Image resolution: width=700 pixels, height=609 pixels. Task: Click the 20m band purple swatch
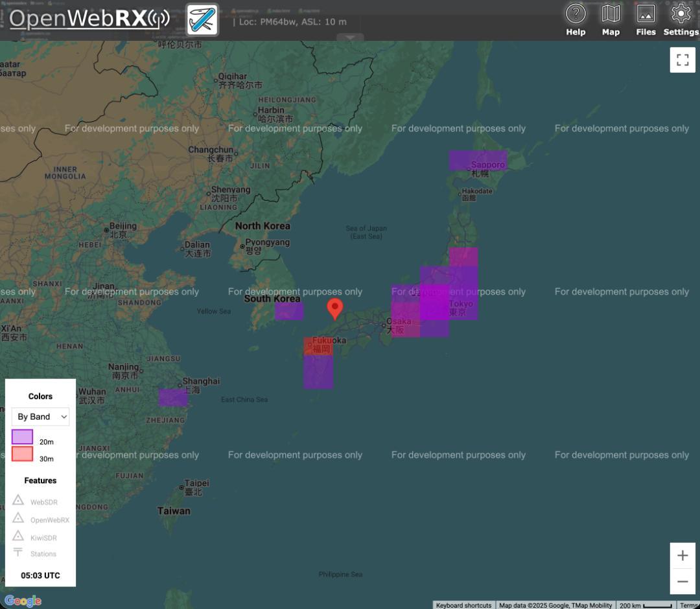point(22,437)
